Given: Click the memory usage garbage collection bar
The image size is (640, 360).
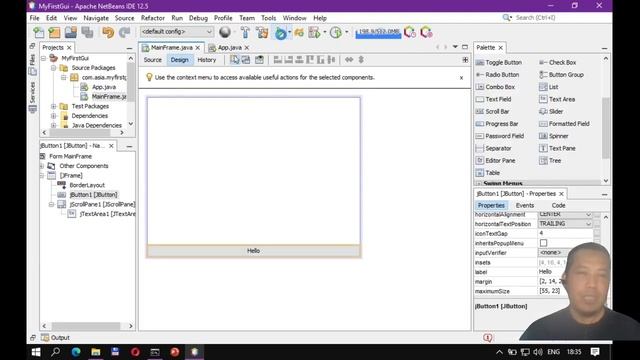Looking at the screenshot, I should 378,32.
